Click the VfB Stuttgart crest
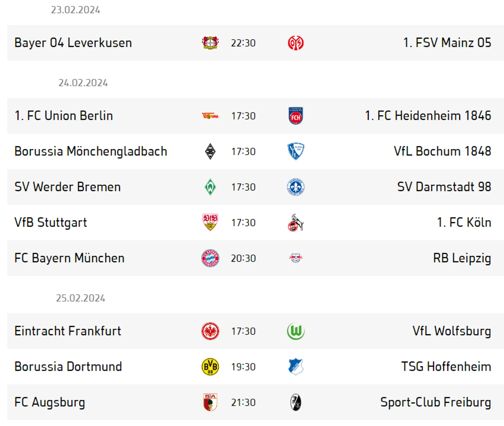The width and height of the screenshot is (504, 426). (210, 222)
